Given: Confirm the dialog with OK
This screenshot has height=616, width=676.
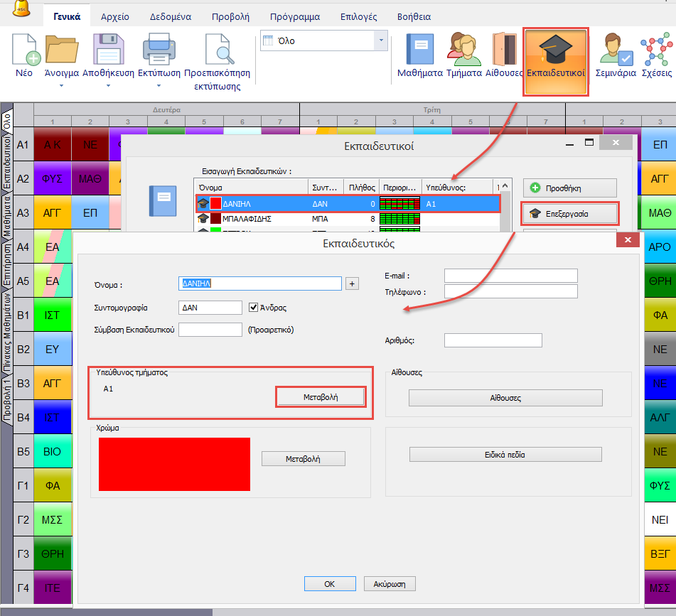Looking at the screenshot, I should pyautogui.click(x=329, y=583).
